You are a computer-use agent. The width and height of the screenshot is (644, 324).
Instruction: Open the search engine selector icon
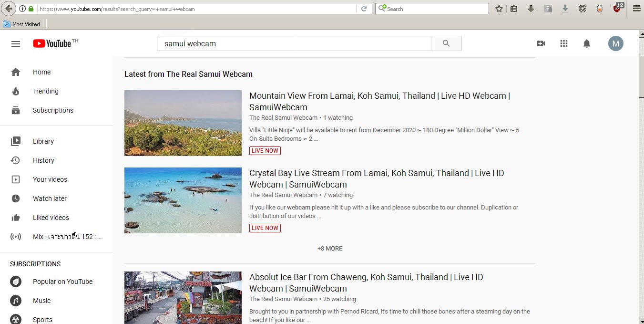coord(382,9)
